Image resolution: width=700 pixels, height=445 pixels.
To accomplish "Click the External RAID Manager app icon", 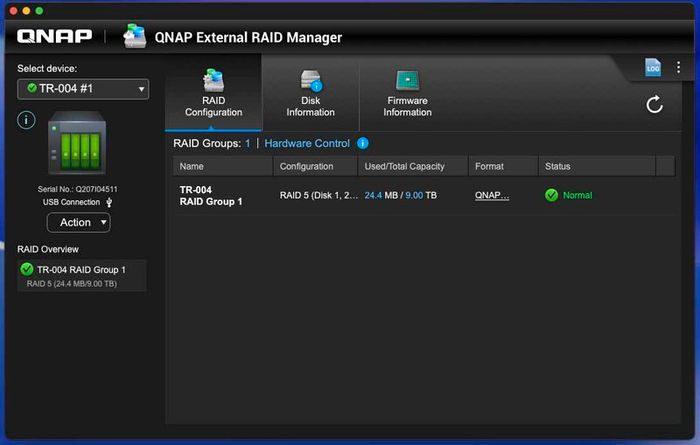I will [x=134, y=36].
